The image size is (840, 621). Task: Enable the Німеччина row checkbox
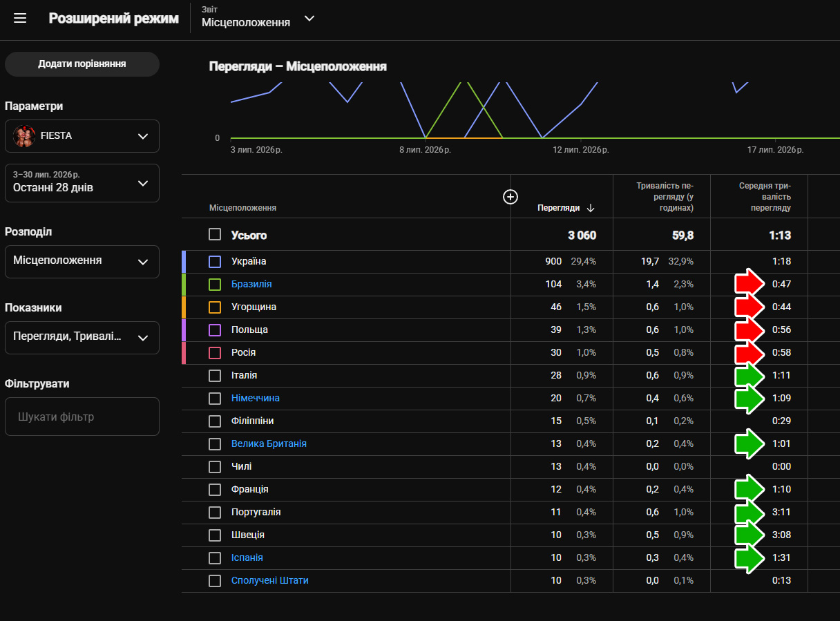(x=215, y=399)
